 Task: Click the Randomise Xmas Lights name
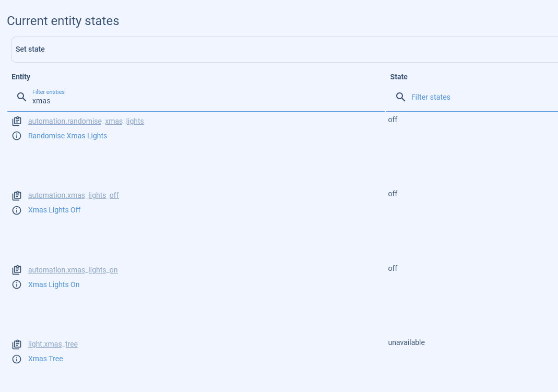pyautogui.click(x=67, y=136)
